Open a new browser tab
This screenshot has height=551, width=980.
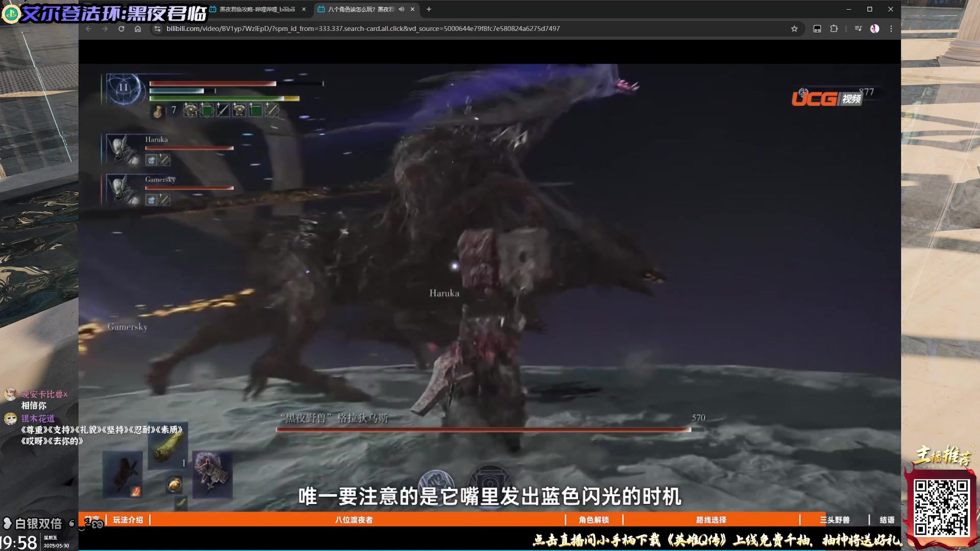click(x=429, y=9)
